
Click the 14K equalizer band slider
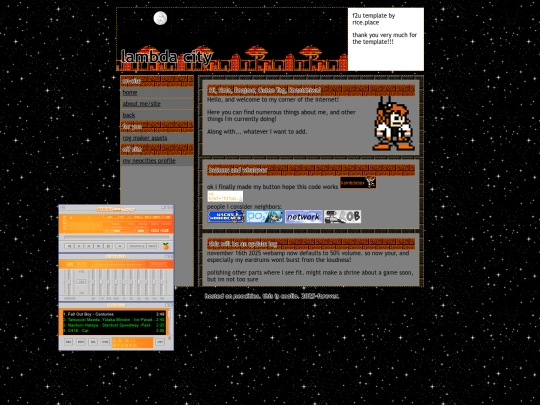(154, 282)
